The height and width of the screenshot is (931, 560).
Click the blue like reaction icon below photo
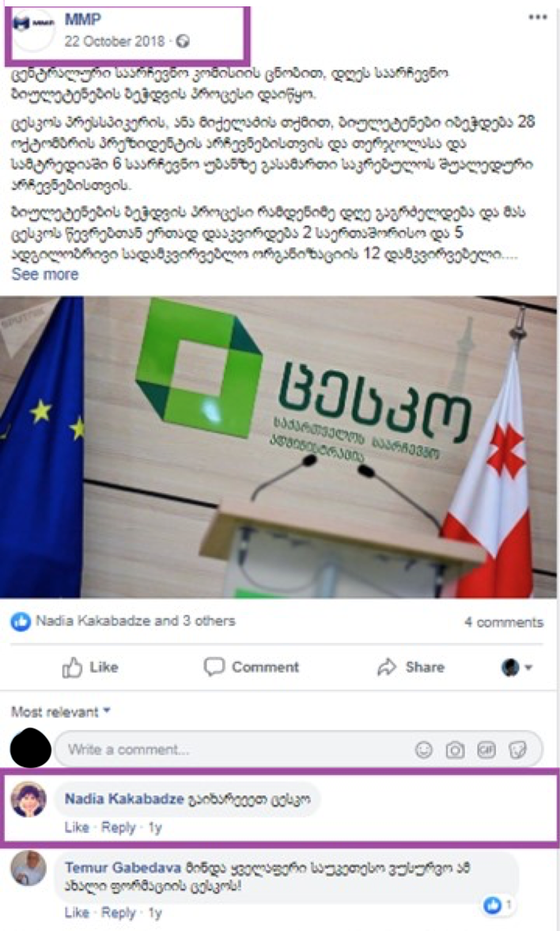21,621
